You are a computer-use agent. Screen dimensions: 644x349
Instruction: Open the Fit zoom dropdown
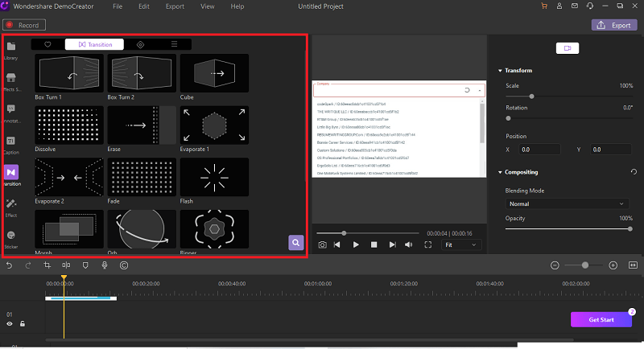(x=460, y=244)
